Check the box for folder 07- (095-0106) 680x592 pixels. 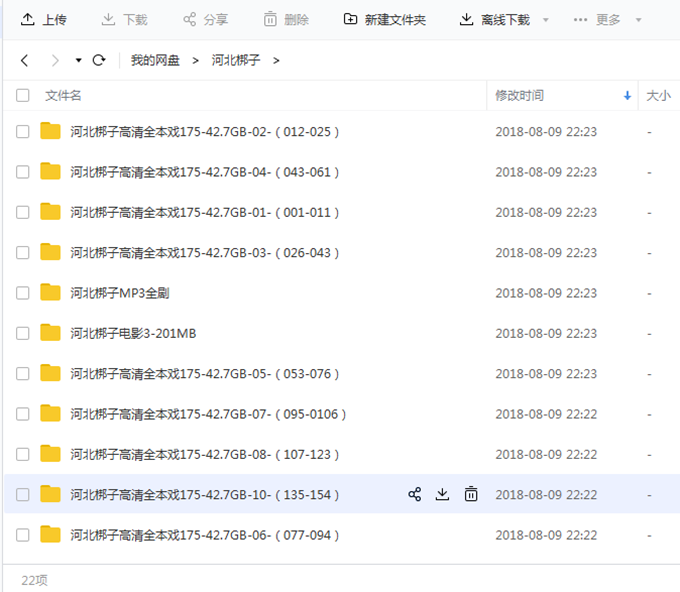coord(23,414)
